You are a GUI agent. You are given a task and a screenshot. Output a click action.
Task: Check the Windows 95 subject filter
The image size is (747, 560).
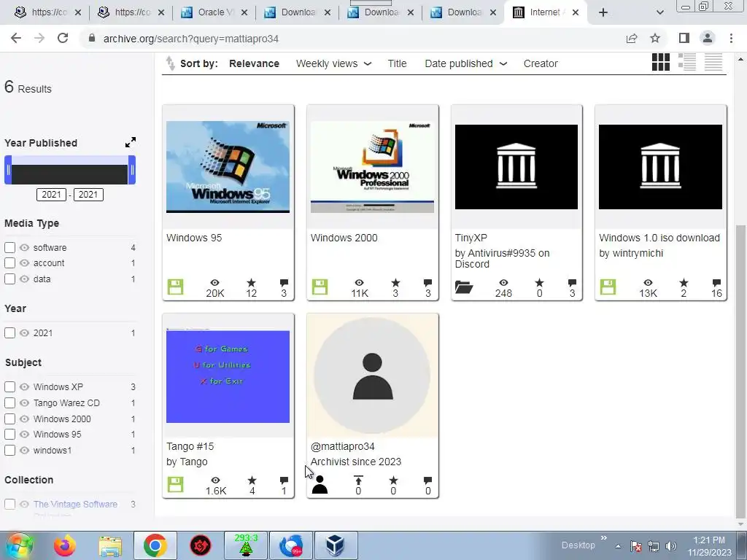click(9, 435)
